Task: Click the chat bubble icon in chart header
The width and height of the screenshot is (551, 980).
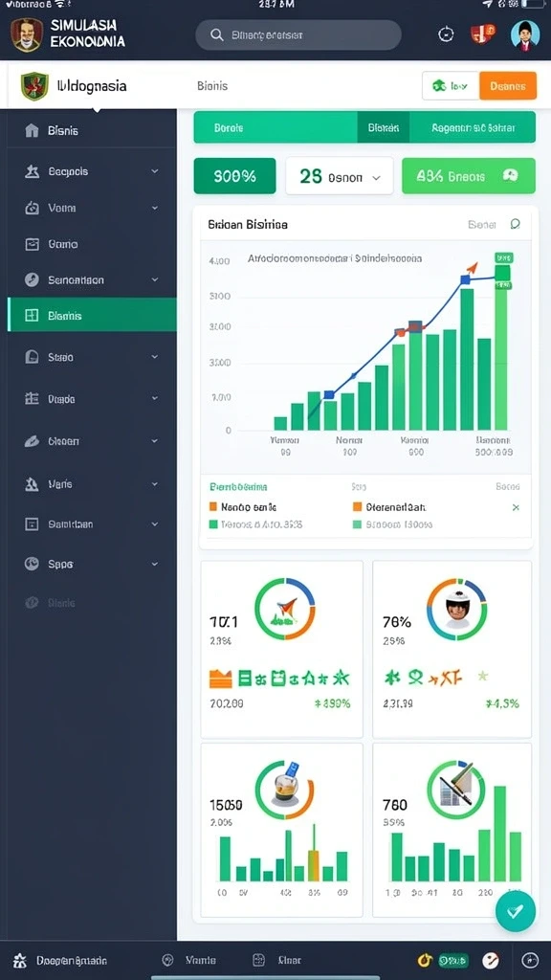Action: tap(516, 224)
